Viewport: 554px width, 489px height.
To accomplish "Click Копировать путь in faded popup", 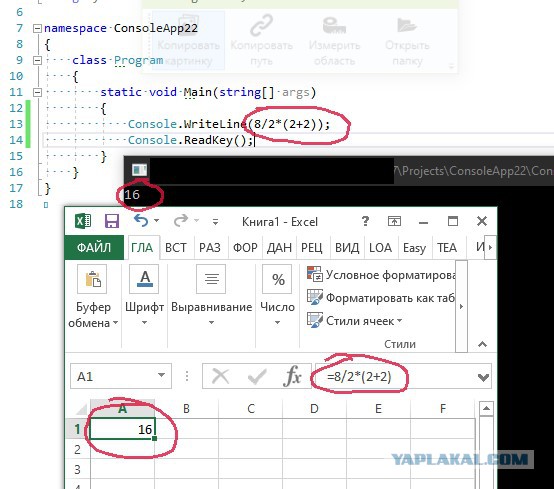I will [x=261, y=40].
